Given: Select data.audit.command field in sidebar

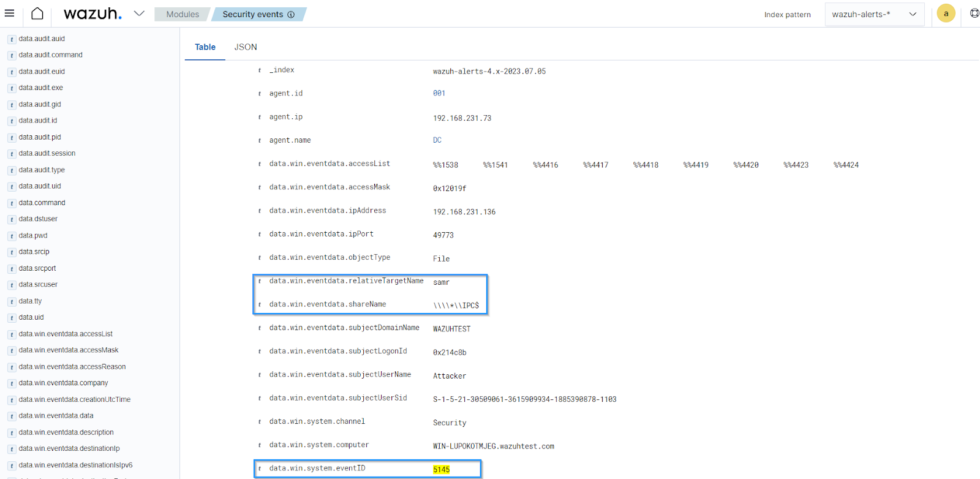Looking at the screenshot, I should coord(50,55).
